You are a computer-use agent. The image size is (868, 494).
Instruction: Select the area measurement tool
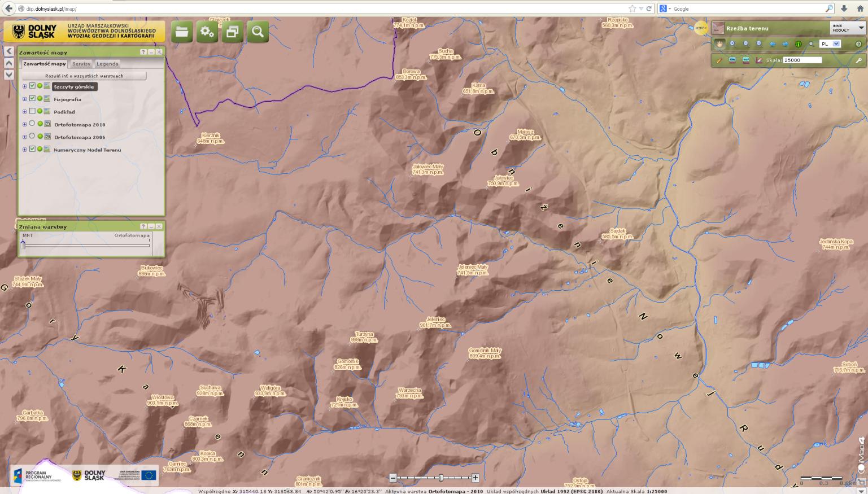tap(745, 60)
